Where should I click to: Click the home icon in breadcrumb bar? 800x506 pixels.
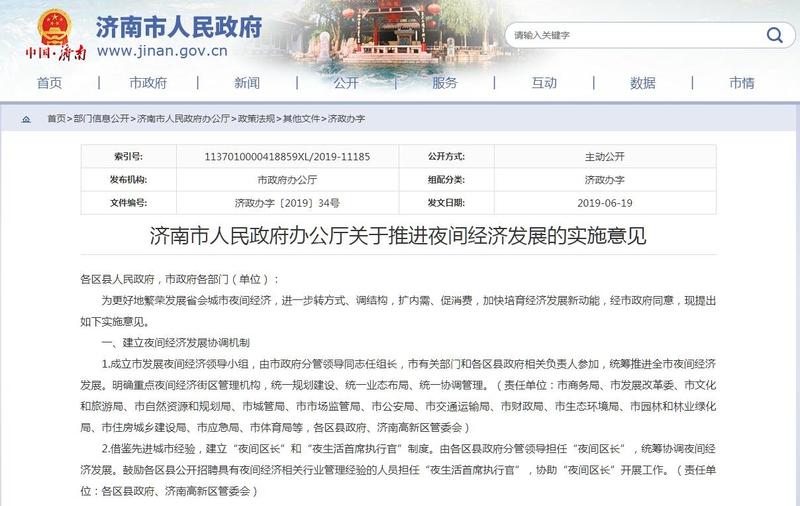tap(26, 119)
